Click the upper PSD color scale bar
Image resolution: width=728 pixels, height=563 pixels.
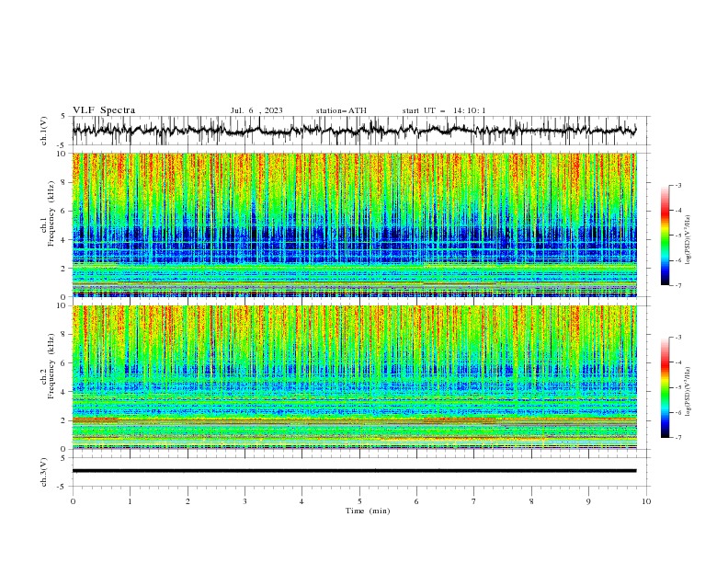pyautogui.click(x=665, y=236)
